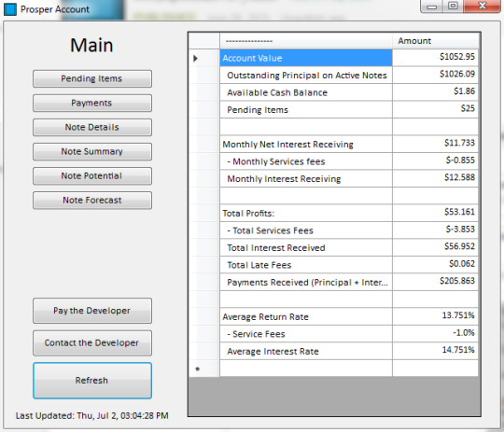
Task: Select the Account Value cell
Action: click(306, 58)
